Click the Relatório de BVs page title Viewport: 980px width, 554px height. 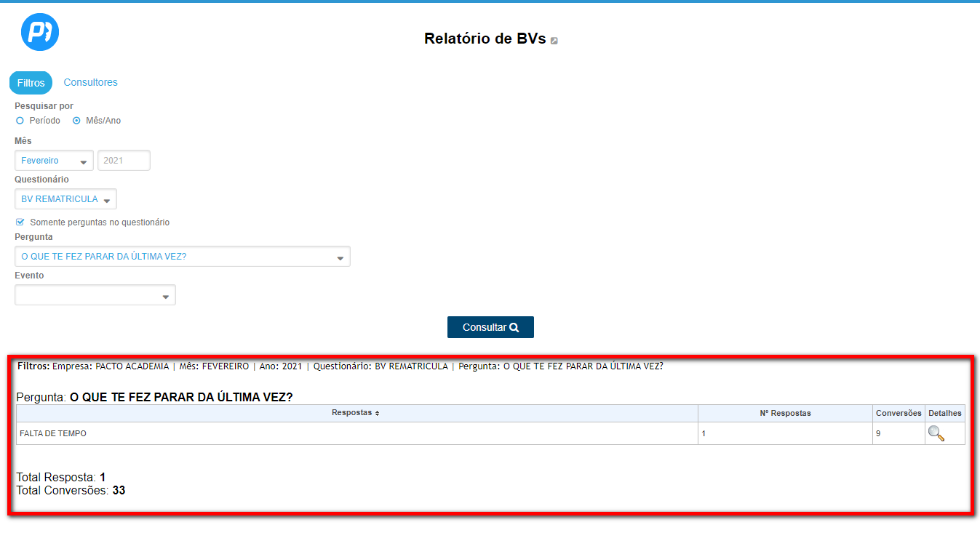(485, 39)
